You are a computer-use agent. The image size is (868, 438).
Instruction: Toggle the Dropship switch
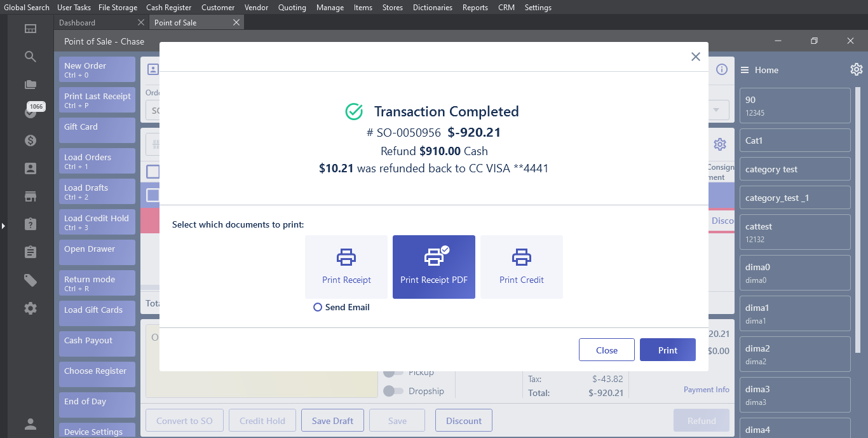(393, 391)
